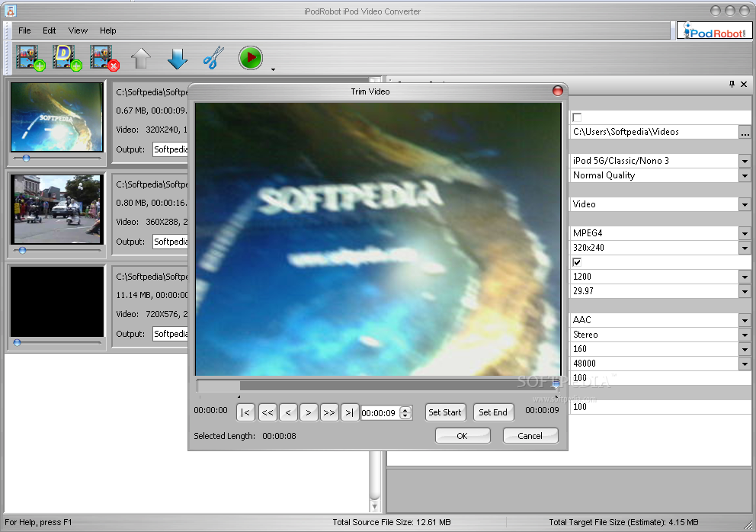The width and height of the screenshot is (756, 532).
Task: Click the application icon in title bar
Action: point(10,11)
